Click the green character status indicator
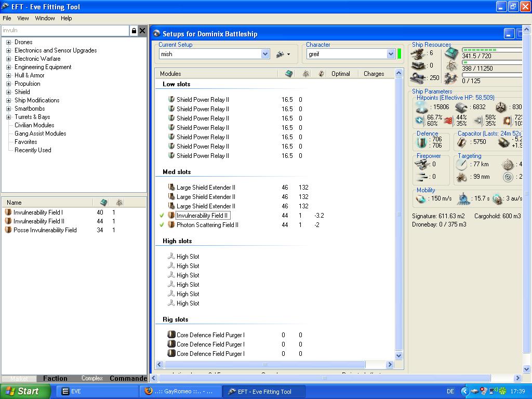The image size is (532, 399). click(400, 54)
